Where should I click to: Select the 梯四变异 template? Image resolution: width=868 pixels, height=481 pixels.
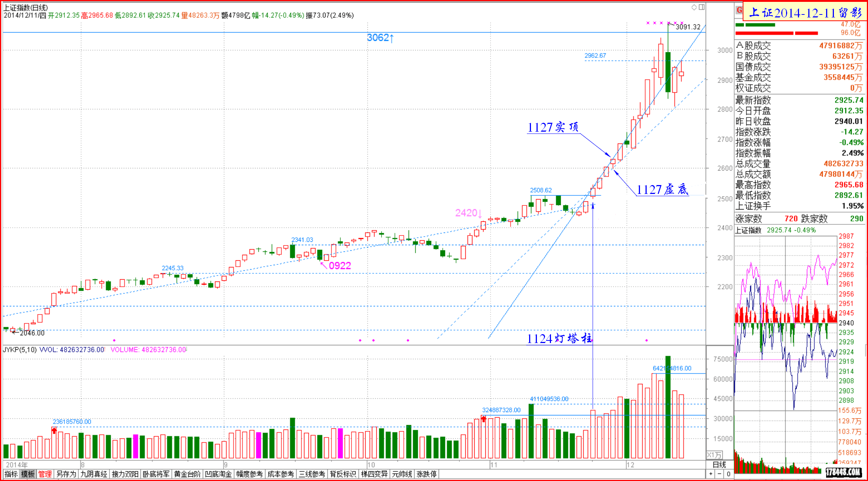374,474
